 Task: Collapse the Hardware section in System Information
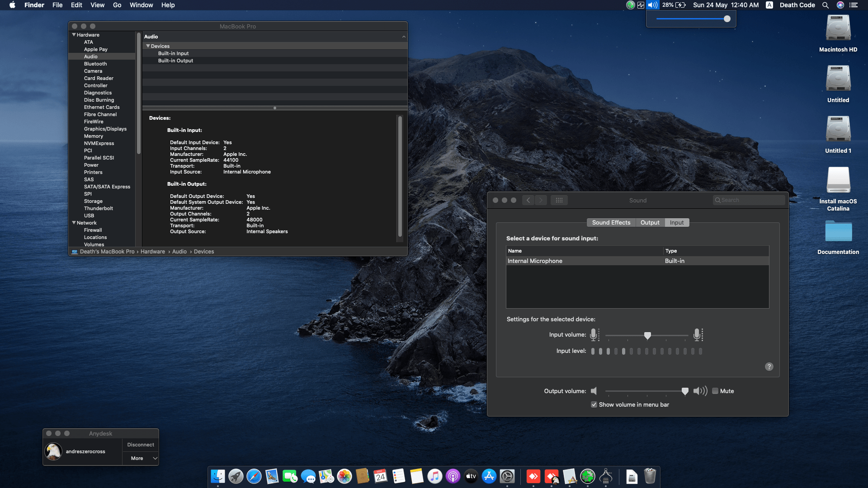74,34
